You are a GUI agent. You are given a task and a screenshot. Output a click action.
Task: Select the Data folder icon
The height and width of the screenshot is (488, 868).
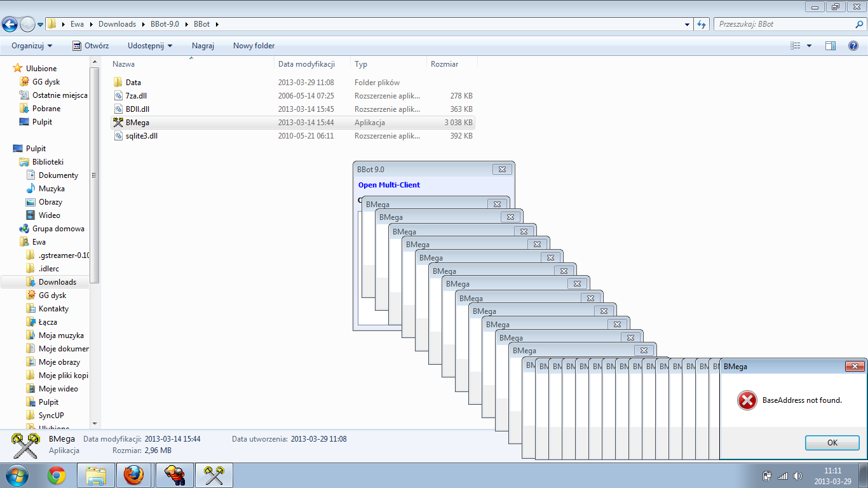point(118,83)
